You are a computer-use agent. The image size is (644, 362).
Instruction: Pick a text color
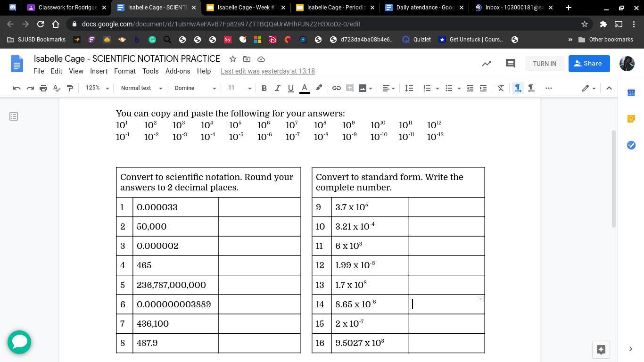coord(305,88)
